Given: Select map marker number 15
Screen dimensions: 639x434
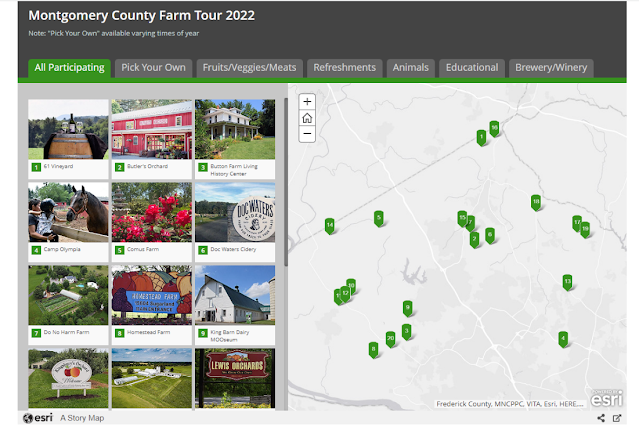Looking at the screenshot, I should pyautogui.click(x=462, y=218).
